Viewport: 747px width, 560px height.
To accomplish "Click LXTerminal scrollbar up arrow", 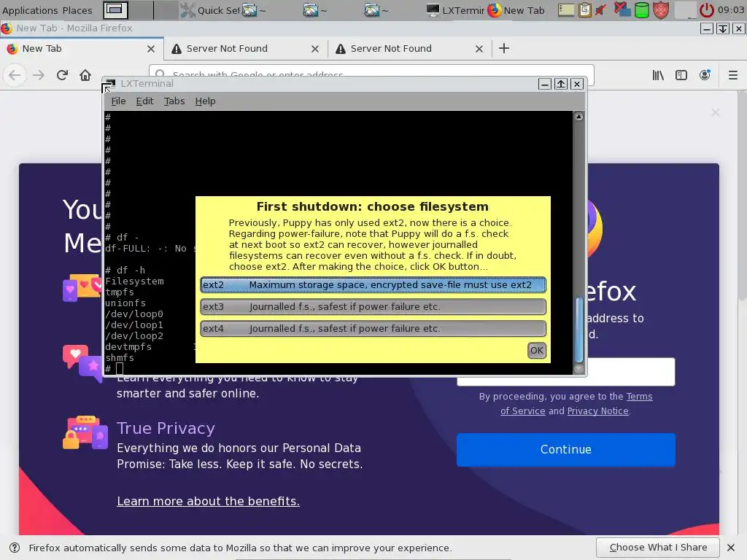I will 578,117.
